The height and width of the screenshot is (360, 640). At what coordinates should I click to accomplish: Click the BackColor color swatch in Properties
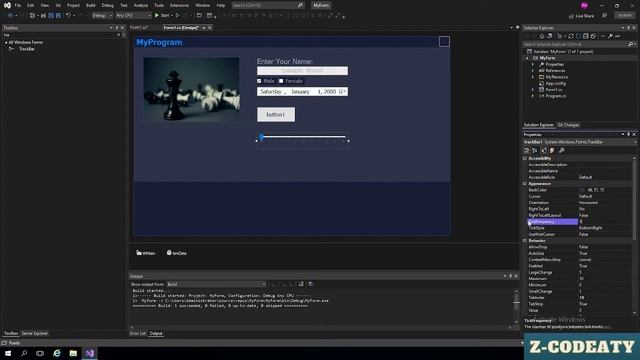[582, 190]
